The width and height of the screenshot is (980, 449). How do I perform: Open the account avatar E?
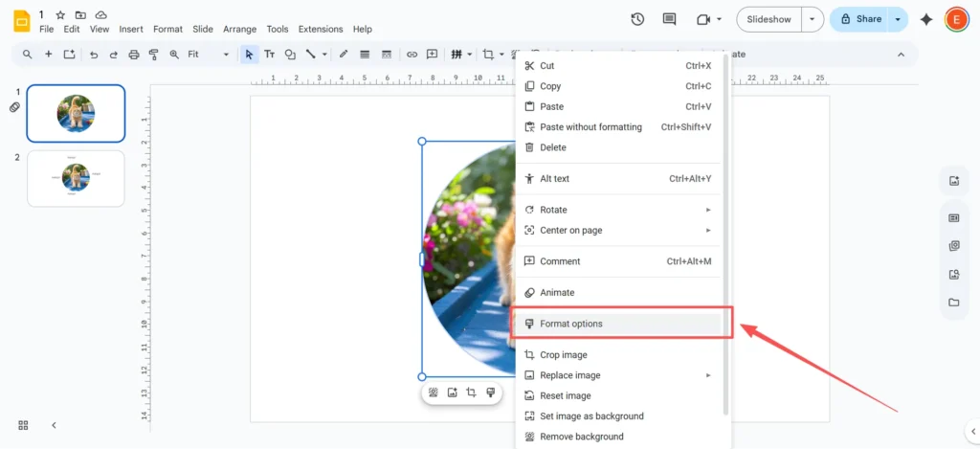pos(956,19)
